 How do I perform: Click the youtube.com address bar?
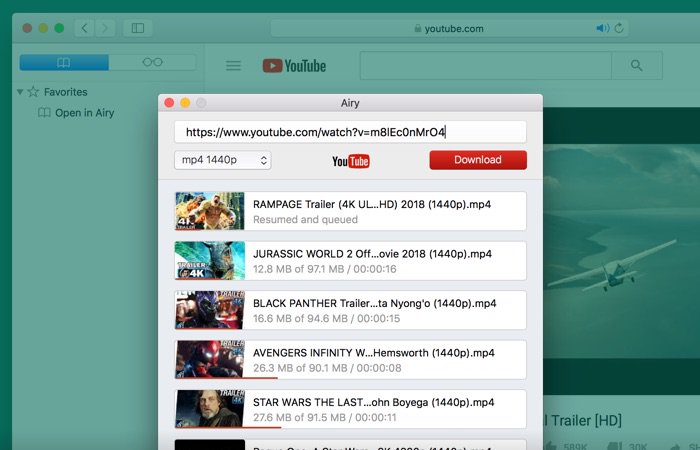tap(449, 28)
